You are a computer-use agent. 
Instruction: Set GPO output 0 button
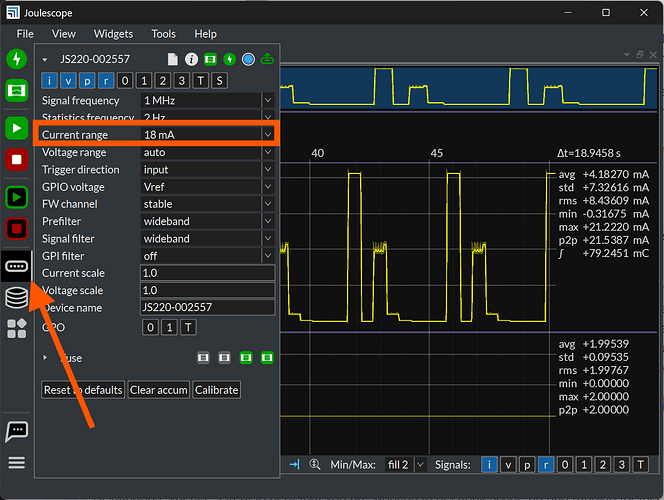(x=150, y=327)
